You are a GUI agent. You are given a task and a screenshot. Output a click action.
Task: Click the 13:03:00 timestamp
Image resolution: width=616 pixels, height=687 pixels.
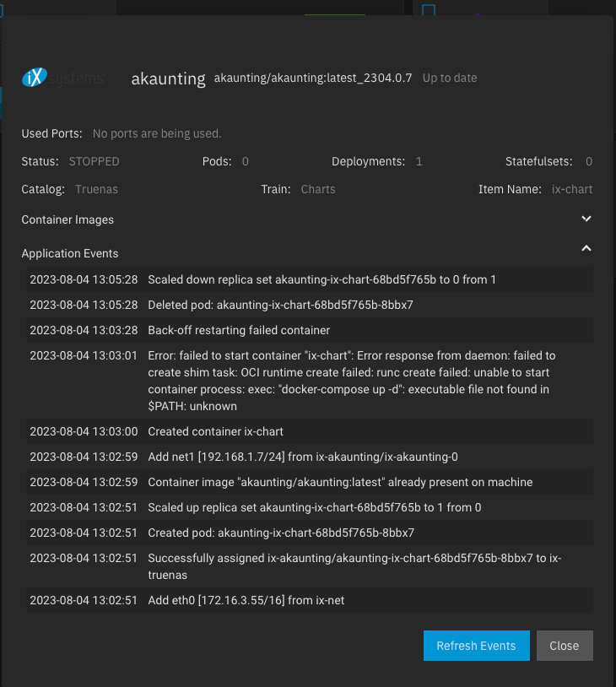84,431
